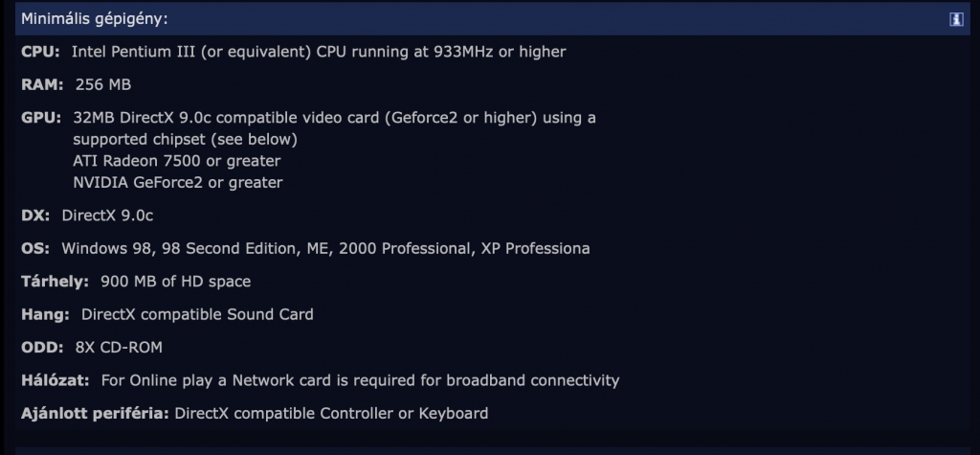Select the OS label
This screenshot has height=455, width=980.
[35, 249]
